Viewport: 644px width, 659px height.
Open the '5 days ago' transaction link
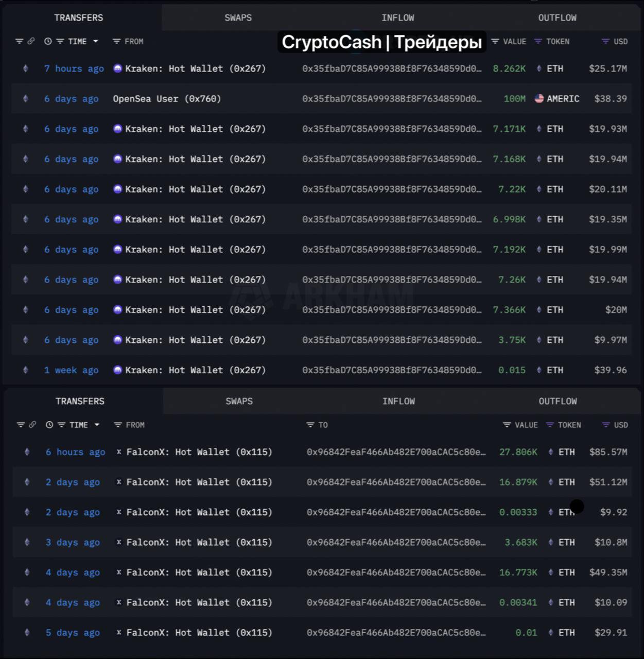pyautogui.click(x=73, y=633)
